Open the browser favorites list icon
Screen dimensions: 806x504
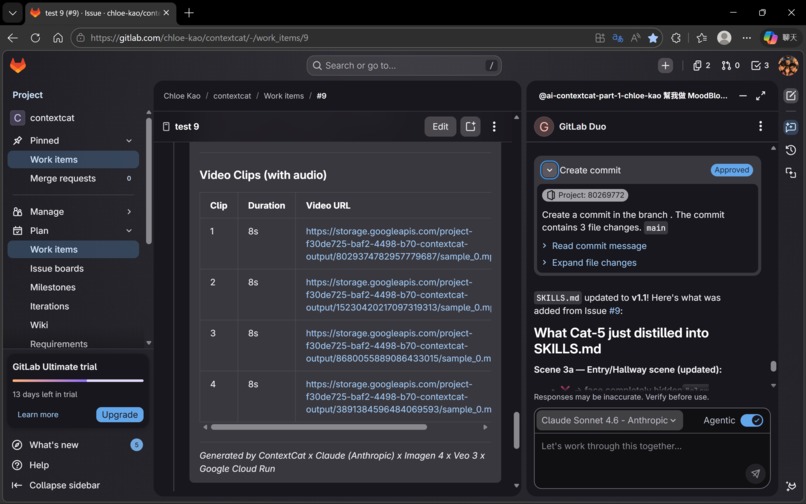pyautogui.click(x=701, y=38)
